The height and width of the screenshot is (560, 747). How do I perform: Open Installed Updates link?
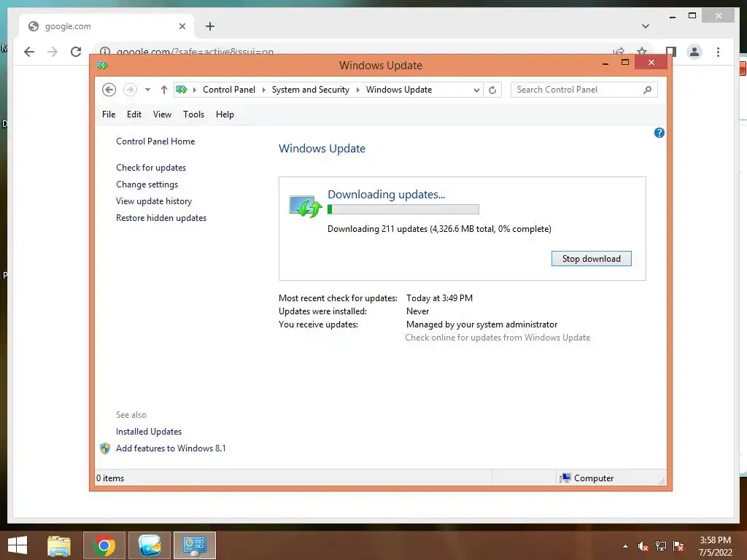(x=149, y=432)
